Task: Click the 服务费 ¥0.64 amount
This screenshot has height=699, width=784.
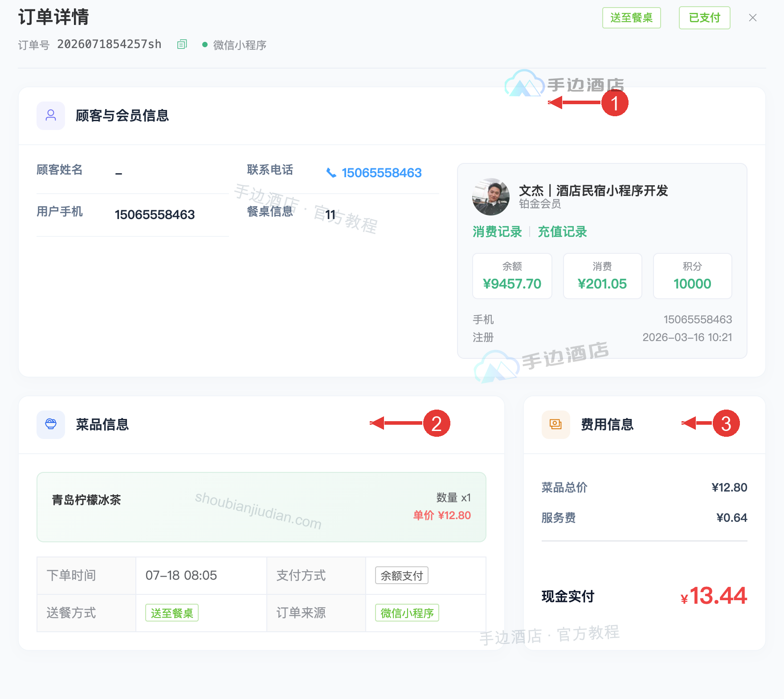Action: pos(731,518)
